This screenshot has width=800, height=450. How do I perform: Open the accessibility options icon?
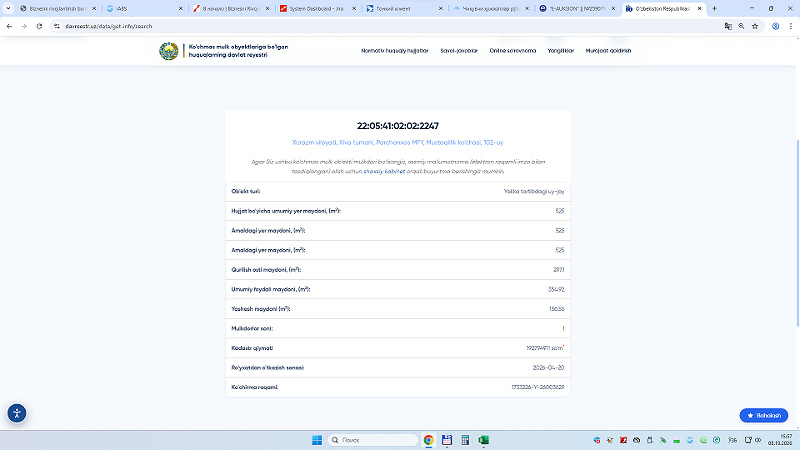(17, 413)
